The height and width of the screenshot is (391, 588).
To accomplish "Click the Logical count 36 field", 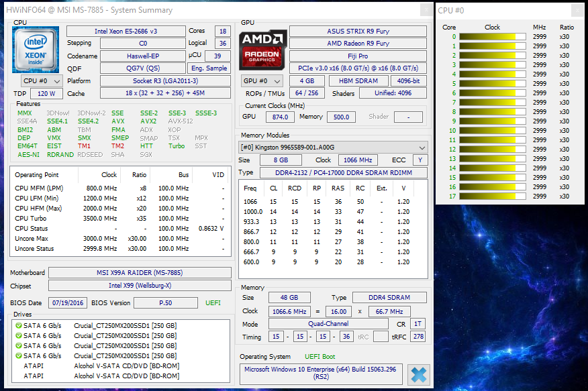I will [x=223, y=43].
